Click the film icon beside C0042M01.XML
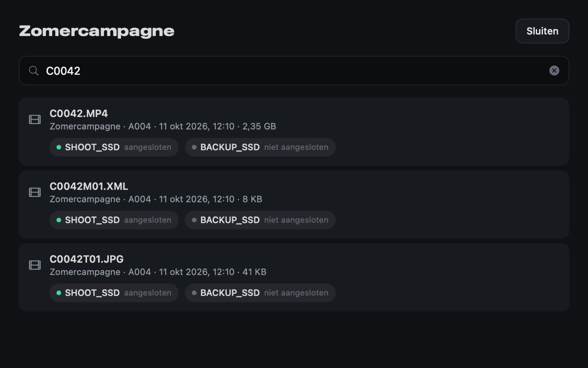 pyautogui.click(x=35, y=192)
